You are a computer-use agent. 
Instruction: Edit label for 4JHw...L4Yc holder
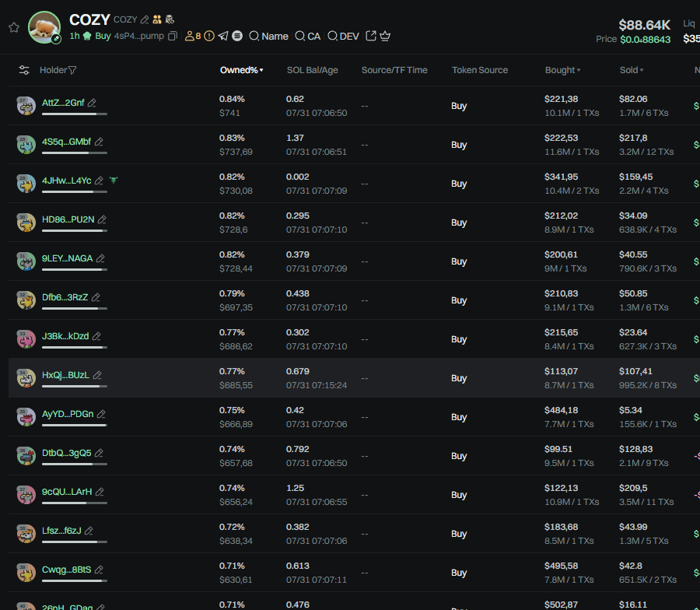click(x=99, y=181)
